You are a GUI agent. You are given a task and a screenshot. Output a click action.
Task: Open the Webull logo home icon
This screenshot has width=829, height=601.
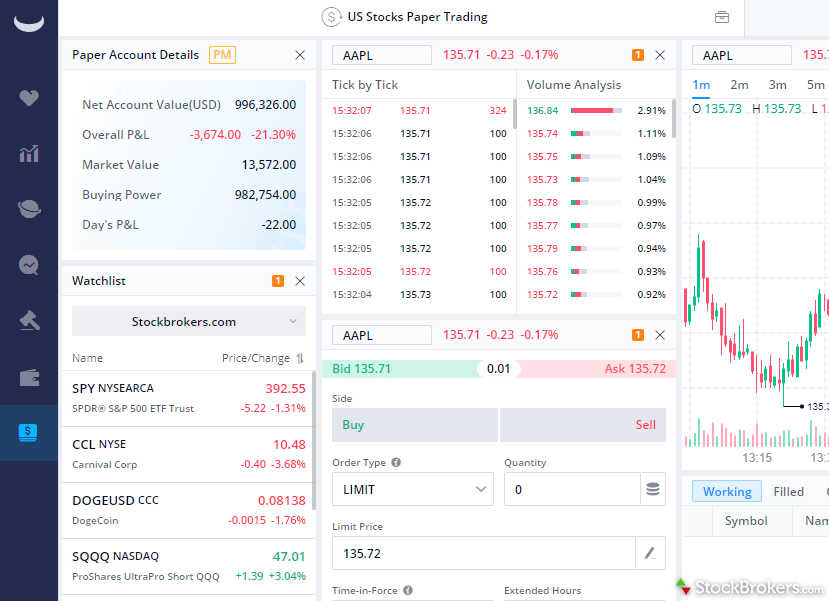[29, 23]
